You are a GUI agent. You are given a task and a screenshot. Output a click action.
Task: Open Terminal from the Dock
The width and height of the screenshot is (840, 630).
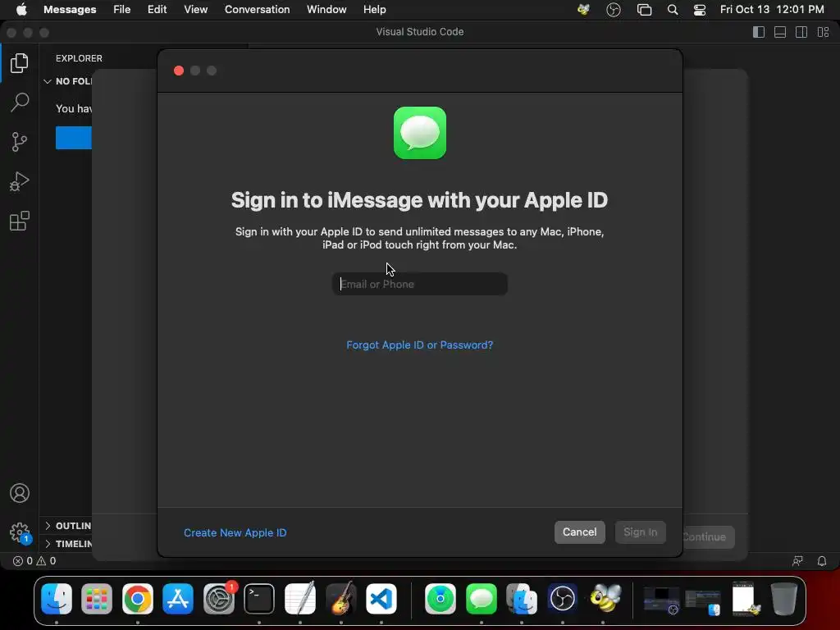coord(259,598)
